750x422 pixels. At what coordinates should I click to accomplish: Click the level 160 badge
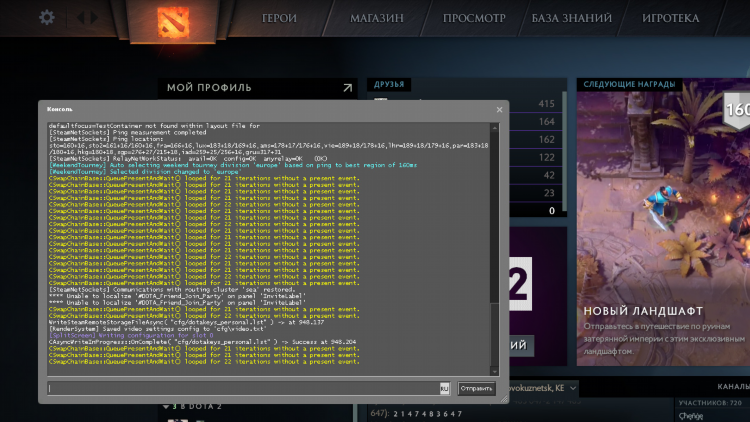tap(737, 111)
